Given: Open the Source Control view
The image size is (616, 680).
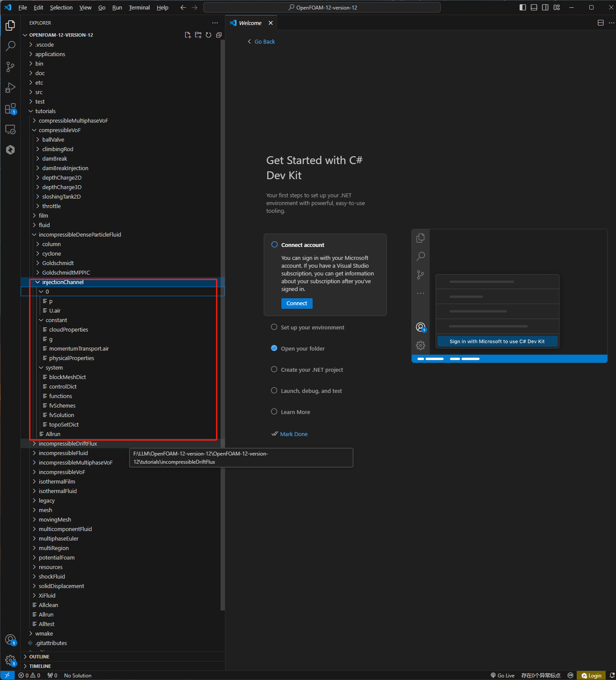Looking at the screenshot, I should point(10,66).
